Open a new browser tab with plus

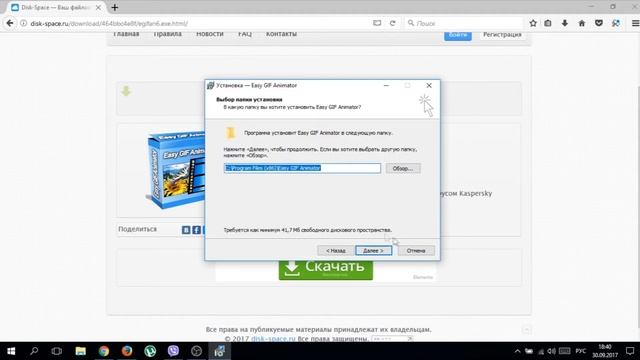(x=115, y=7)
